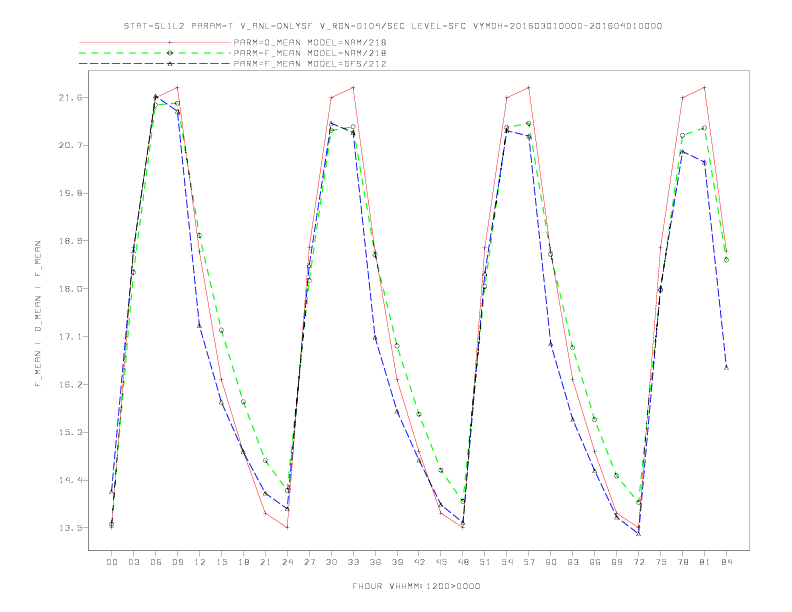Click the blue GFS triangle marker at hour 84
792x612 pixels.
(x=726, y=367)
